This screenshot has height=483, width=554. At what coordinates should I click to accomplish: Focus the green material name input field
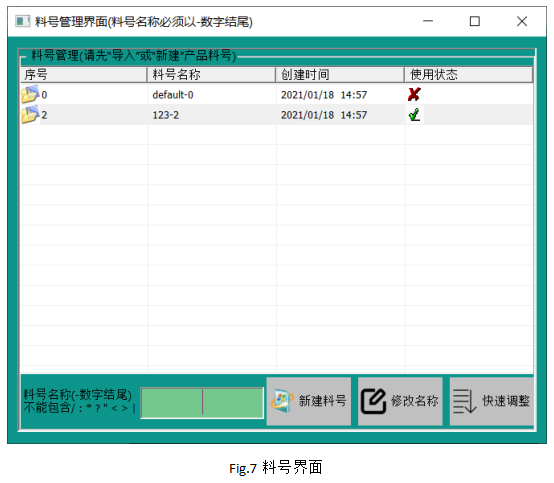[x=202, y=403]
